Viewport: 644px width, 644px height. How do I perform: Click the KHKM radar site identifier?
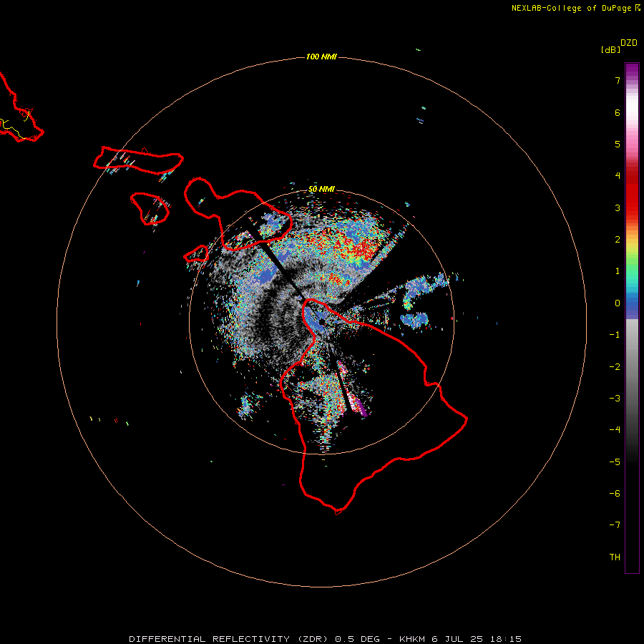412,639
